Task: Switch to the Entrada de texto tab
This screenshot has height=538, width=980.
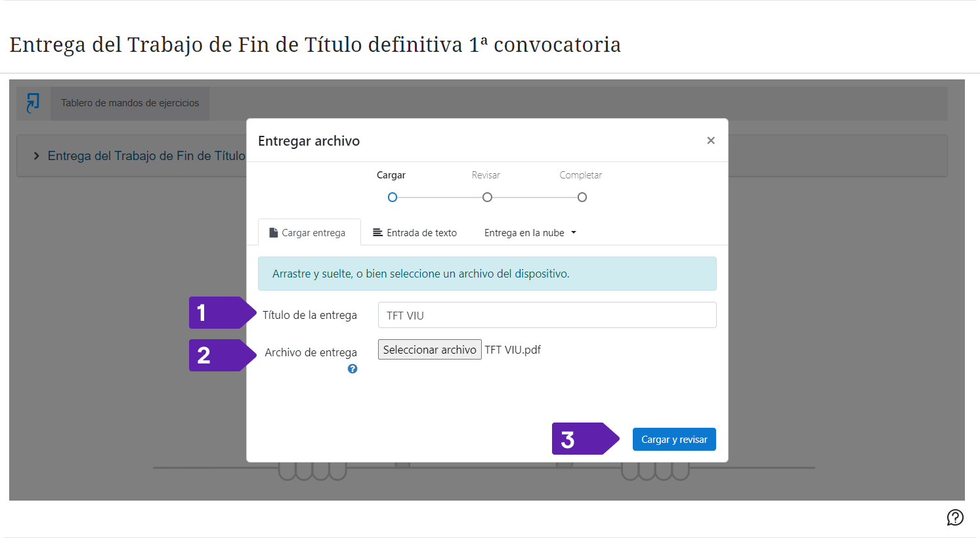Action: click(x=415, y=233)
